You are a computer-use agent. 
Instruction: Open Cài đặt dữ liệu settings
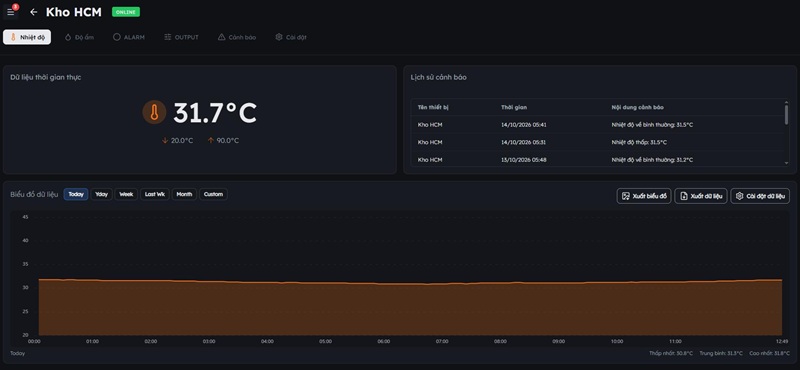click(760, 196)
